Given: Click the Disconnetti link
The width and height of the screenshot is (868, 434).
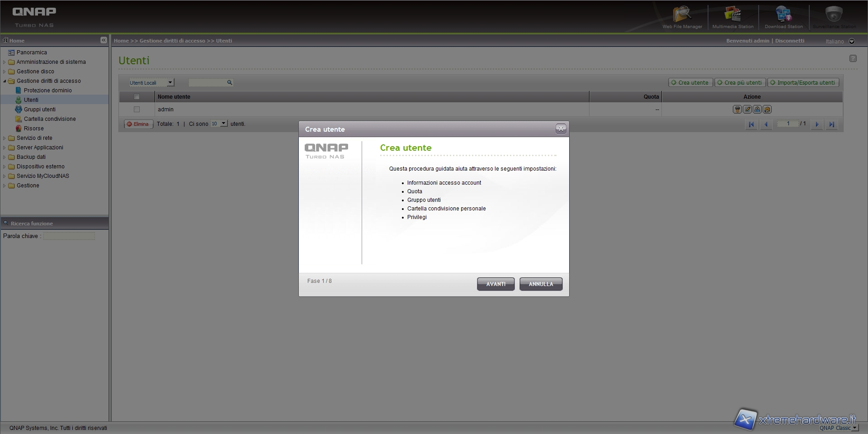Looking at the screenshot, I should pyautogui.click(x=789, y=41).
